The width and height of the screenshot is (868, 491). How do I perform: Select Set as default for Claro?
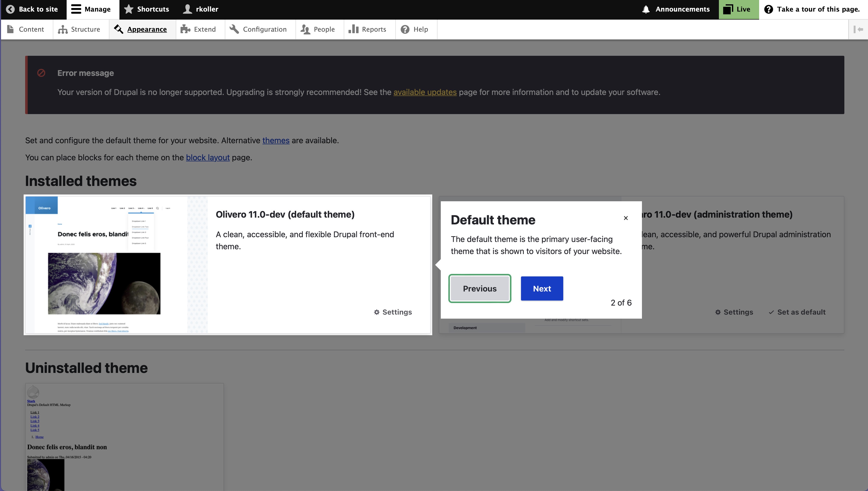pyautogui.click(x=797, y=312)
